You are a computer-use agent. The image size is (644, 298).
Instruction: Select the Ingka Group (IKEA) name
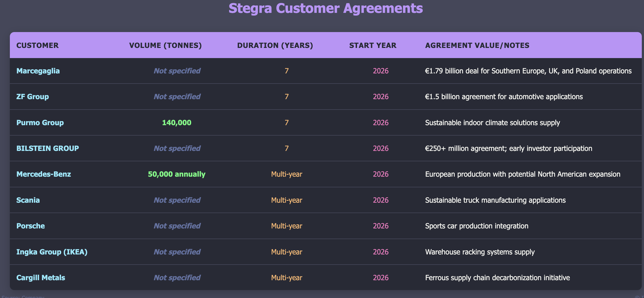(x=52, y=252)
